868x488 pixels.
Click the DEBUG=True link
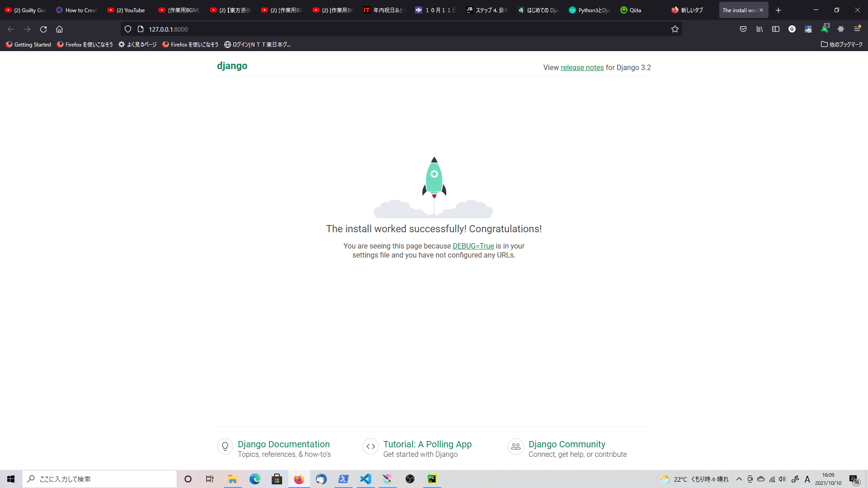(x=473, y=246)
